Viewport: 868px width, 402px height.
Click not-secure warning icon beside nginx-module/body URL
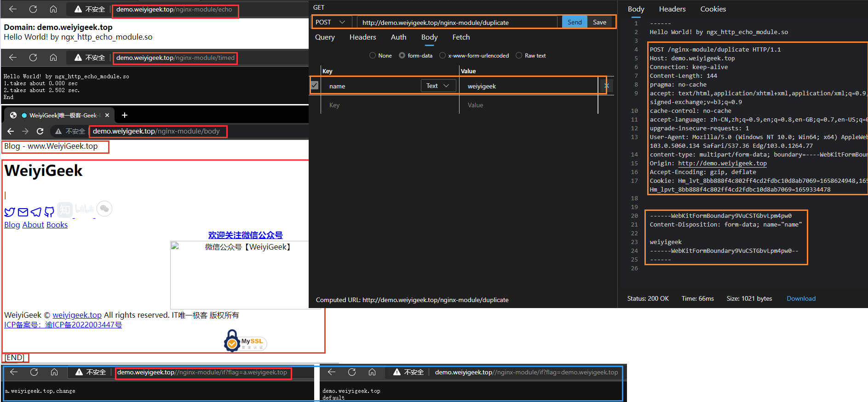[58, 131]
